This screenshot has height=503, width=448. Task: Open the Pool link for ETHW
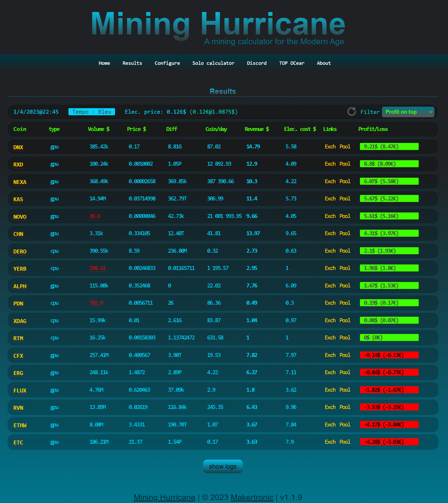(x=345, y=425)
